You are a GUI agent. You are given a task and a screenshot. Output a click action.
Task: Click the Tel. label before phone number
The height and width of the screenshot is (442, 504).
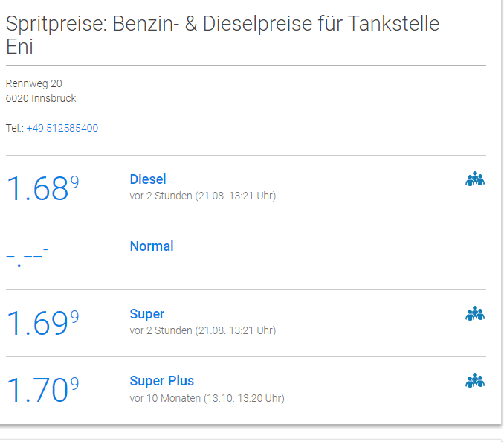[x=15, y=128]
